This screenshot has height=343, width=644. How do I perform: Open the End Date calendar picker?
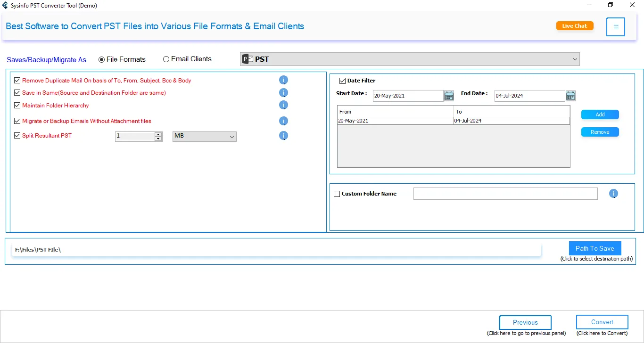[570, 96]
